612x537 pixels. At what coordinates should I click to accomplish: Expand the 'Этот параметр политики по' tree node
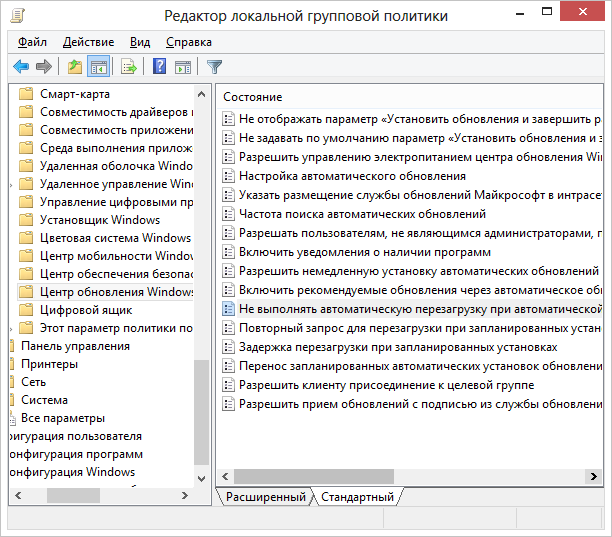point(11,329)
